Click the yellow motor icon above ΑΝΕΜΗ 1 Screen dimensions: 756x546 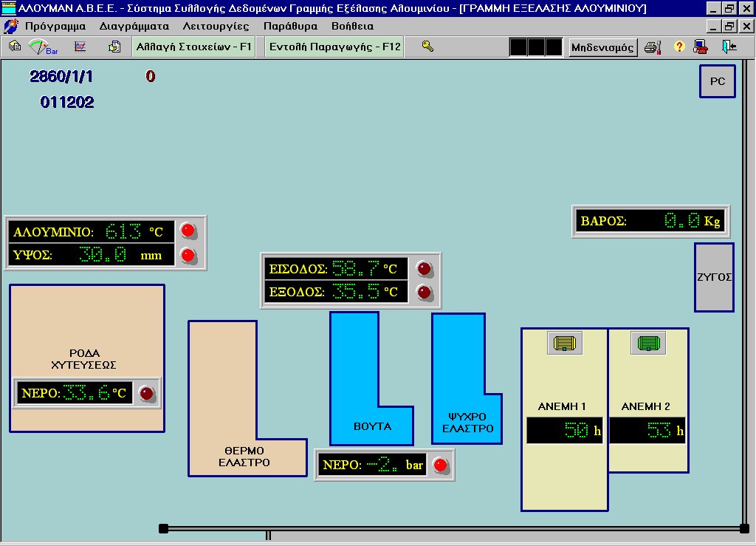[565, 343]
